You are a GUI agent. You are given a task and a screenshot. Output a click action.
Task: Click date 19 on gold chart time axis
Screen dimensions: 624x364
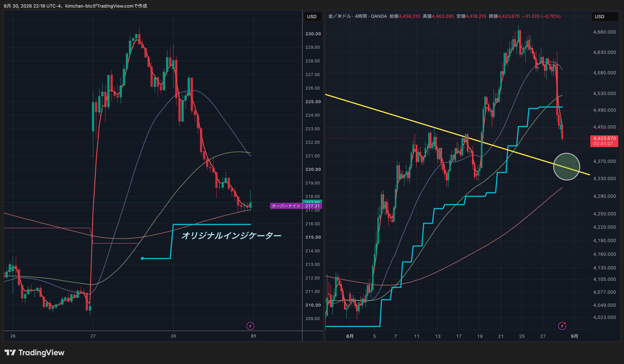point(480,336)
